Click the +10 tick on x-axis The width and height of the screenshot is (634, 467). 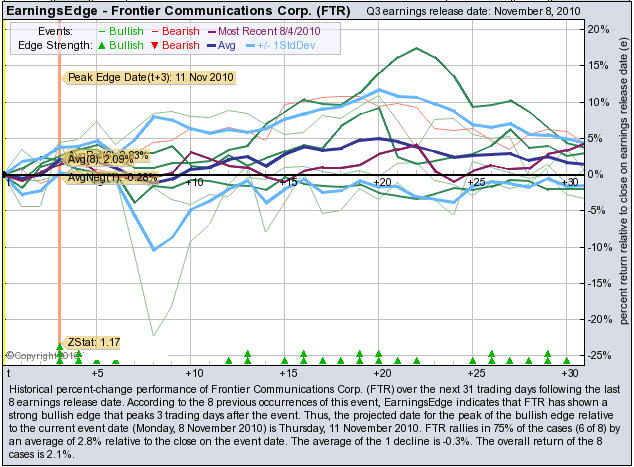tap(193, 183)
